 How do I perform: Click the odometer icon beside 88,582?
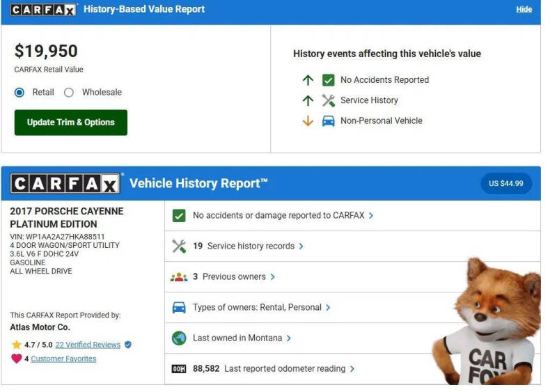(179, 368)
